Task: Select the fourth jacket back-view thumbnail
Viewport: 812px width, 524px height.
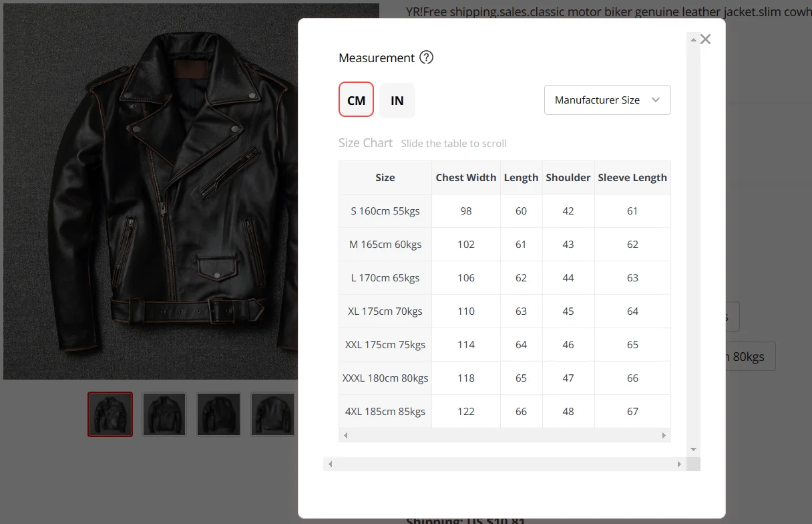Action: click(x=272, y=414)
